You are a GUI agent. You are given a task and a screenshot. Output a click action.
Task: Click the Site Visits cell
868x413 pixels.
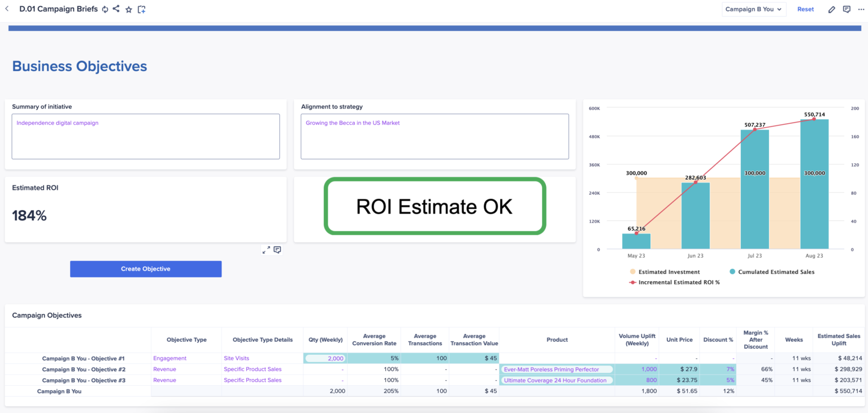[263, 358]
